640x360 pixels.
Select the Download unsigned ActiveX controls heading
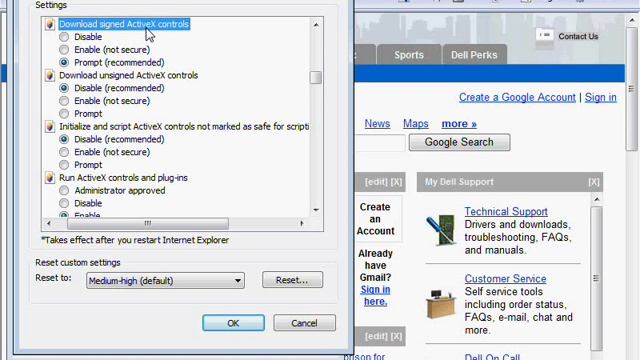(x=129, y=76)
